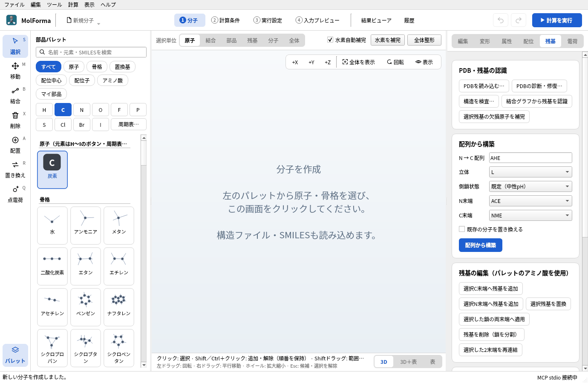Click 全体を表示 fit view icon
588x383 pixels.
click(x=358, y=62)
